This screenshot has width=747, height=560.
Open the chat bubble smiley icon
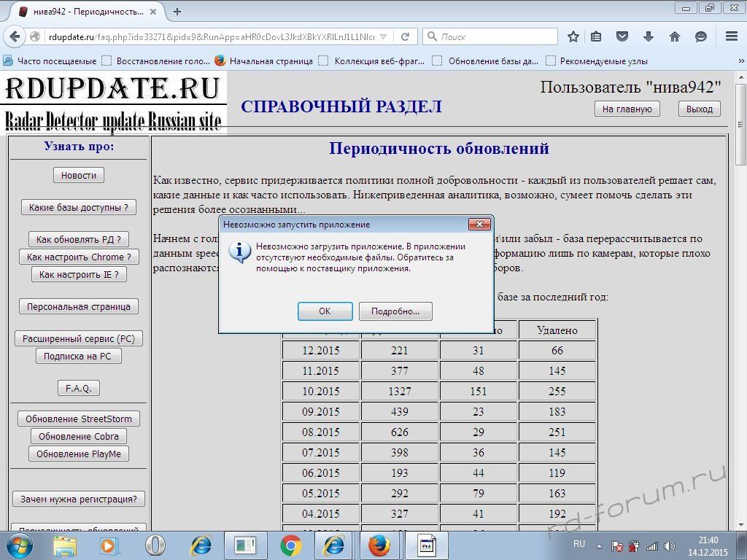(701, 36)
